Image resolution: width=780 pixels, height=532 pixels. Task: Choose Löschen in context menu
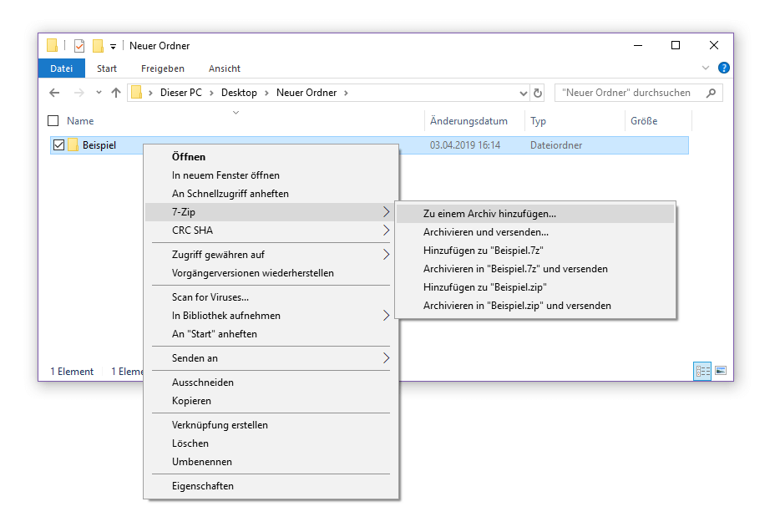coord(271,443)
